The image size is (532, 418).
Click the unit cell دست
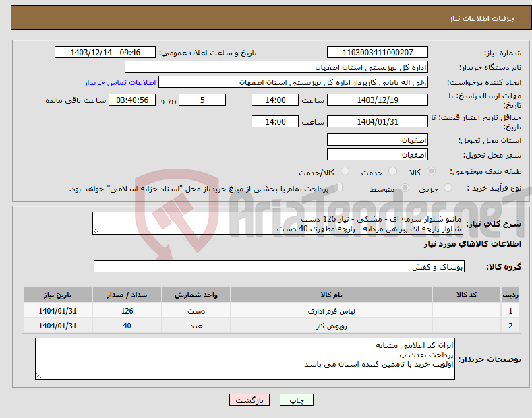click(x=196, y=311)
